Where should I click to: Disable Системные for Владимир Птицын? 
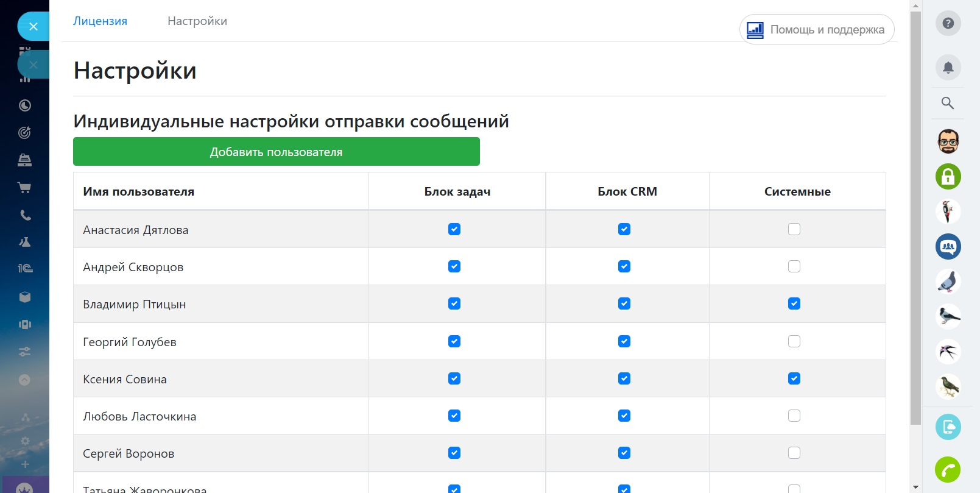794,303
